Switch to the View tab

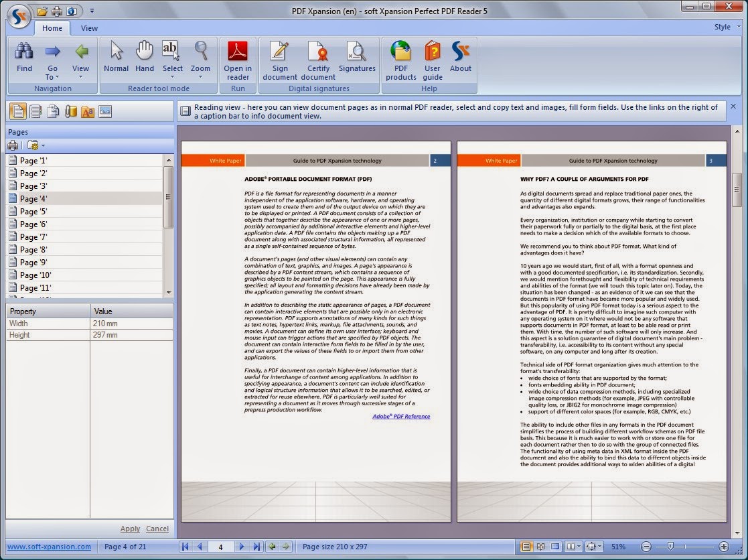[89, 27]
